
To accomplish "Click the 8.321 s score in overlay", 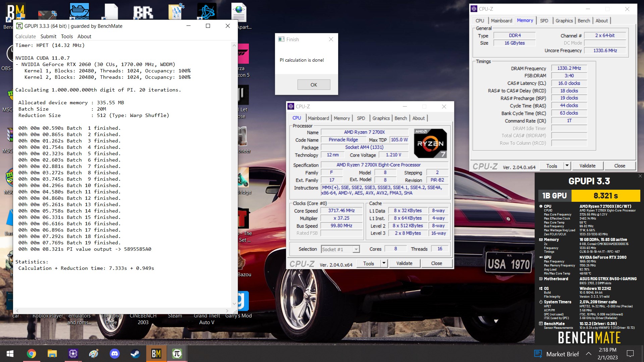I will pyautogui.click(x=605, y=195).
